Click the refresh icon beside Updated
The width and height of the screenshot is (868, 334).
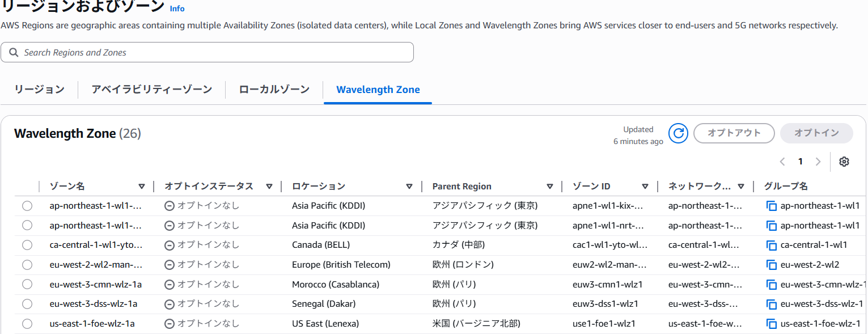point(678,133)
